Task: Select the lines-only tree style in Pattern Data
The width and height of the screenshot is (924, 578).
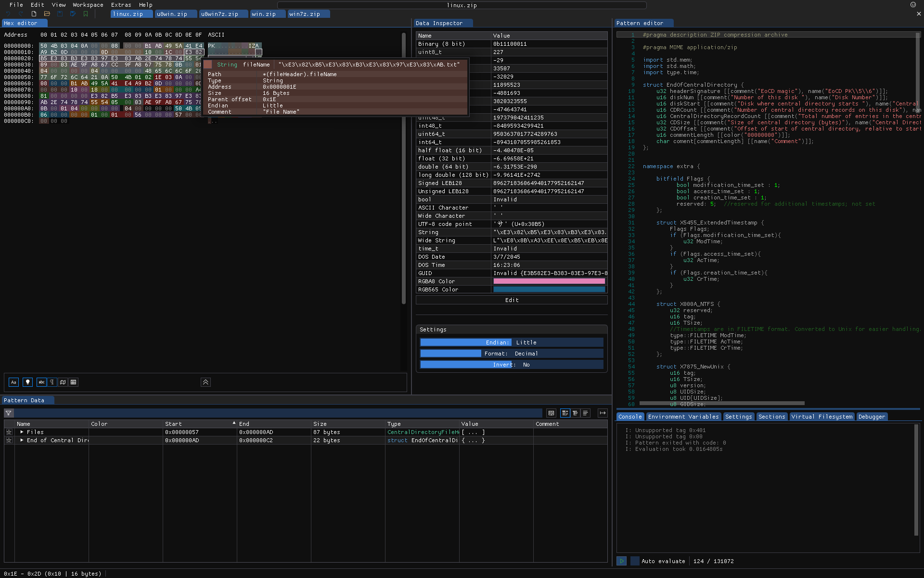Action: point(585,413)
